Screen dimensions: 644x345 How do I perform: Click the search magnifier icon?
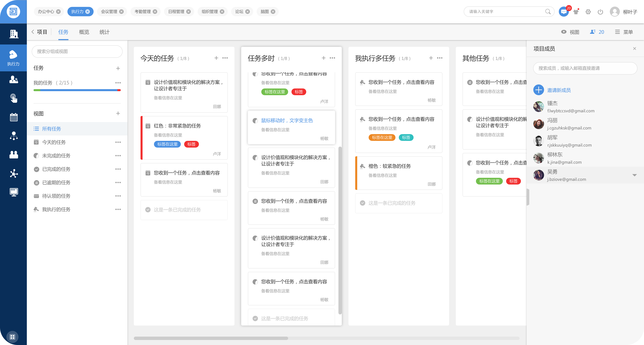pos(548,12)
